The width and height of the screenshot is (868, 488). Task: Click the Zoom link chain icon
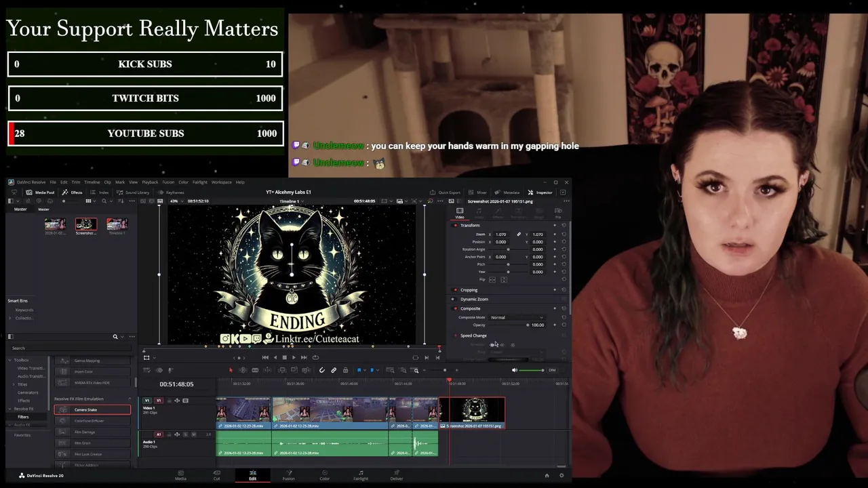[519, 235]
